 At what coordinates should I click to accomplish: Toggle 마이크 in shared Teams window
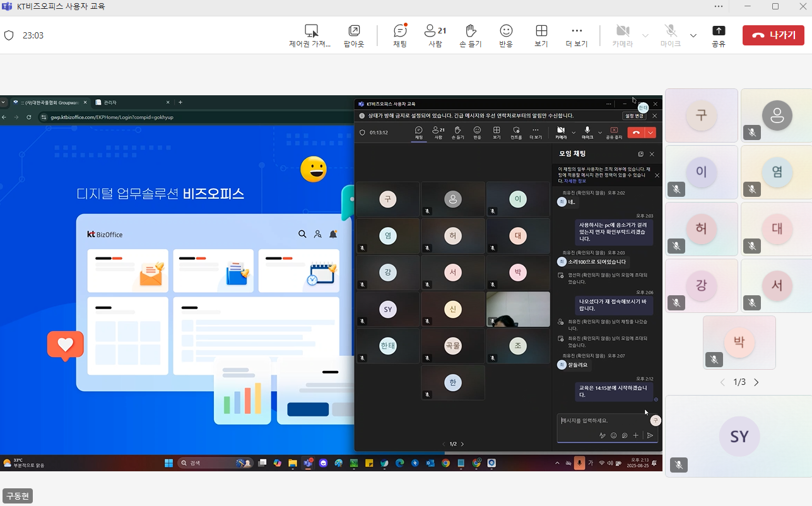(587, 132)
